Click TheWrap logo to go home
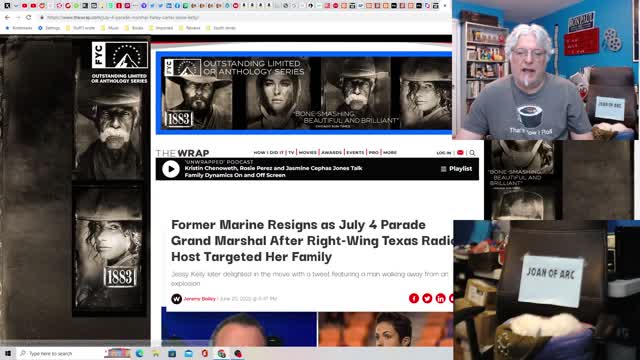 (182, 153)
